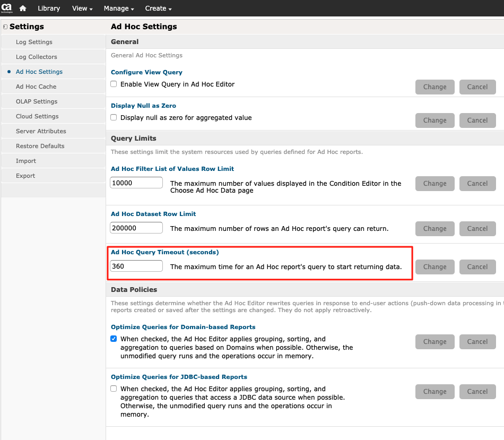Click inside the Ad Hoc Query Timeout field

(136, 266)
